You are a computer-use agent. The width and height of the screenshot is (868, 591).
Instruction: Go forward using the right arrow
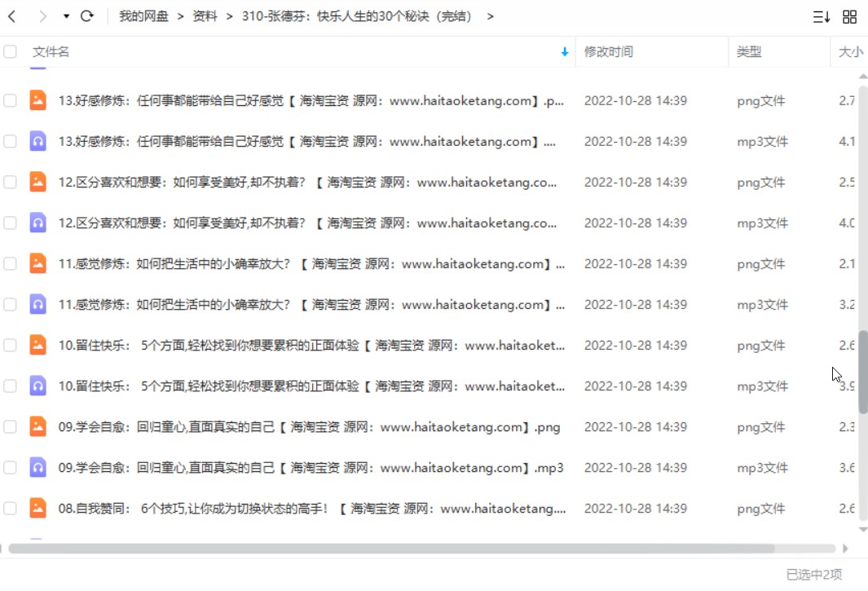pos(42,16)
